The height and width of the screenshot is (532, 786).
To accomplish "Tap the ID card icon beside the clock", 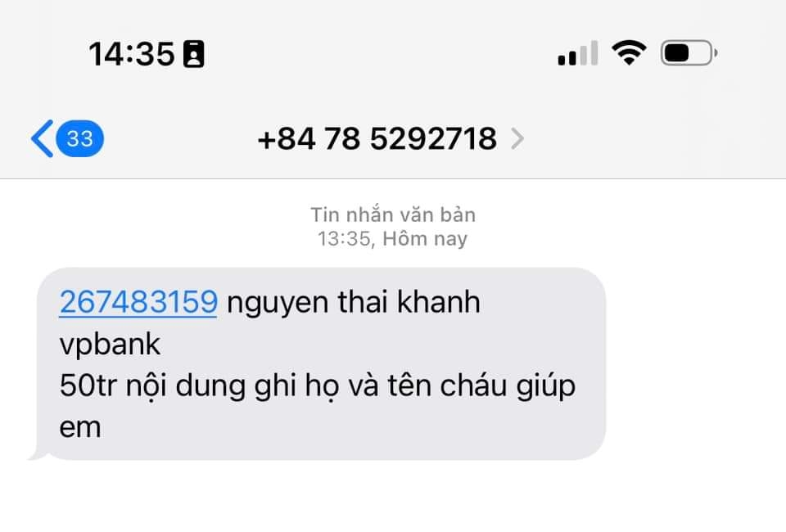I will pyautogui.click(x=194, y=53).
